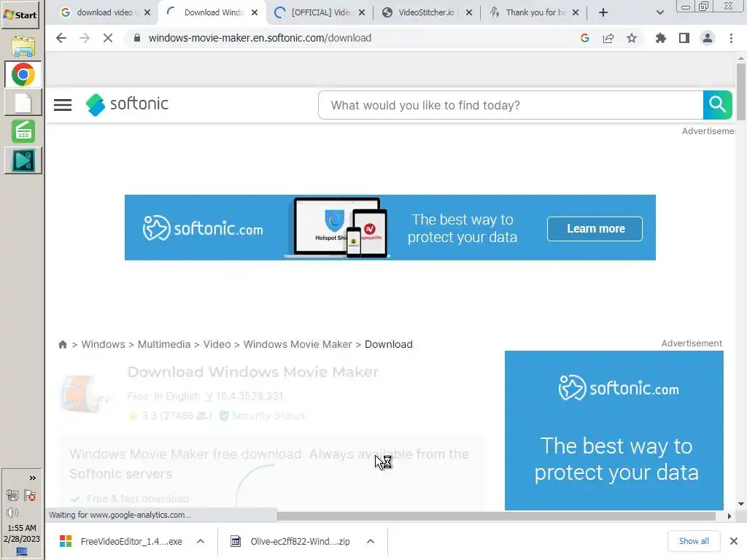This screenshot has height=560, width=747.
Task: Switch to the 'download video' tab
Action: pos(105,12)
